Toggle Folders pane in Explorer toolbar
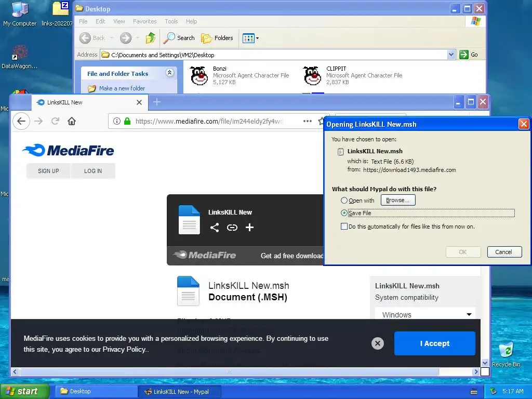Viewport: 532px width, 399px height. (x=217, y=38)
